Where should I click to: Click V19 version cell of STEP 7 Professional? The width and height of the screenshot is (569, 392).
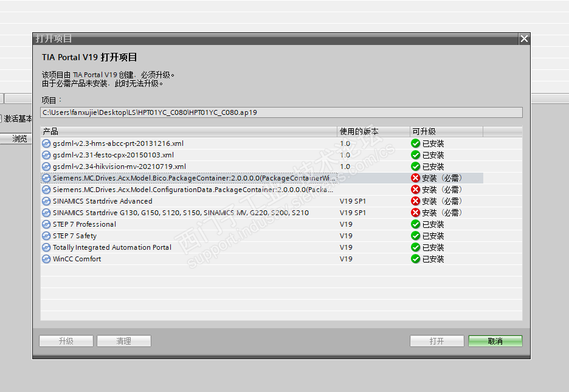pos(346,224)
